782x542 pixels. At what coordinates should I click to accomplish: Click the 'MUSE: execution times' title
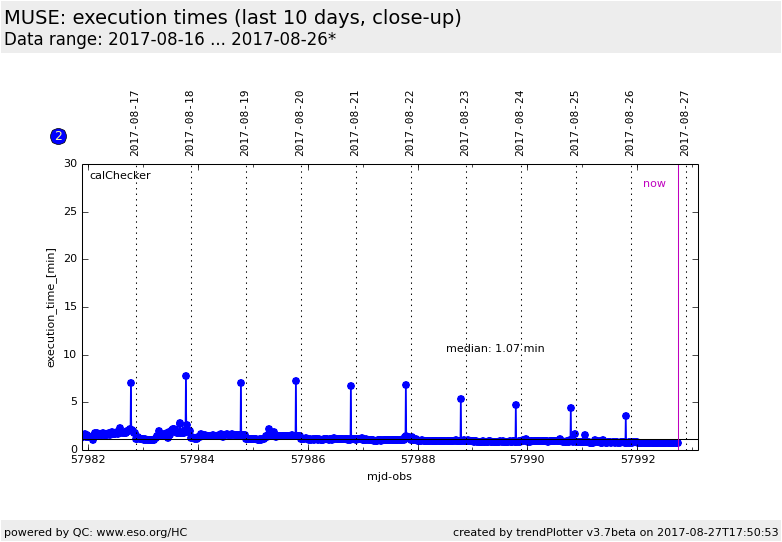233,18
